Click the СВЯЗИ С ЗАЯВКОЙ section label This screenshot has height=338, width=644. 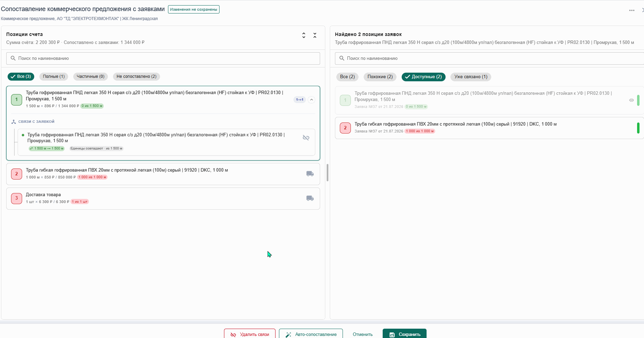click(36, 122)
